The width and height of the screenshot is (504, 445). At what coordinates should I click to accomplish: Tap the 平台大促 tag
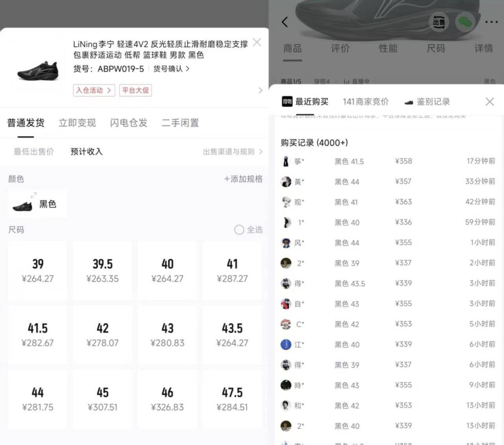tap(135, 90)
